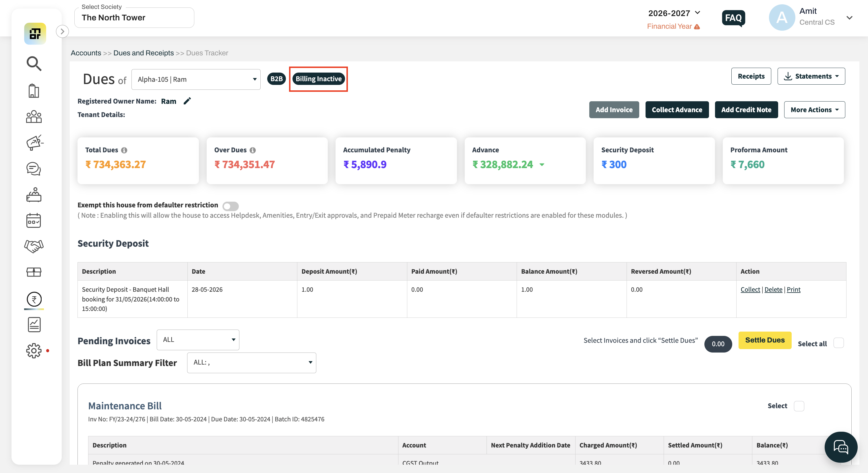Open the megaphone announcements icon in sidebar
Viewport: 868px width, 473px height.
34,143
